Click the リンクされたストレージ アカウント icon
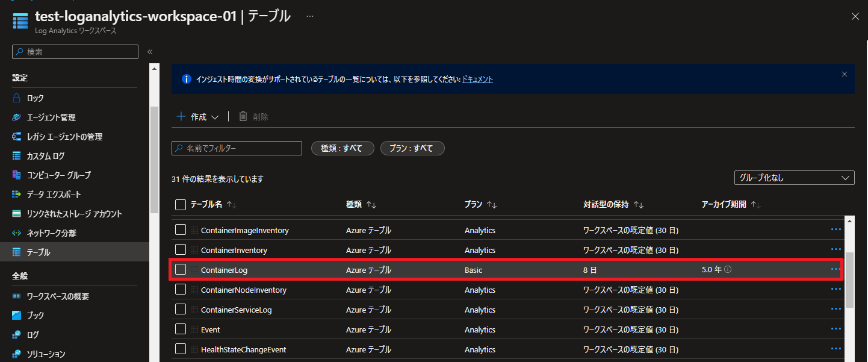The height and width of the screenshot is (362, 868). point(17,214)
